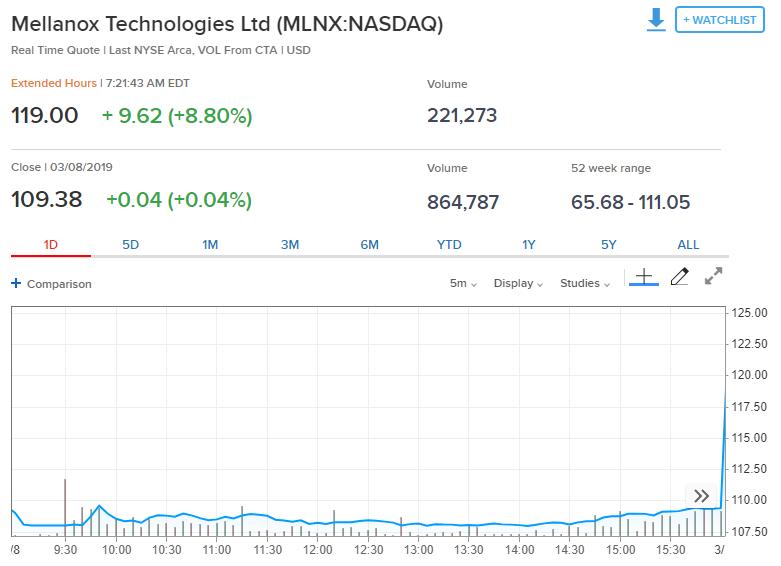
Task: Expand the Studies dropdown
Action: 585,283
